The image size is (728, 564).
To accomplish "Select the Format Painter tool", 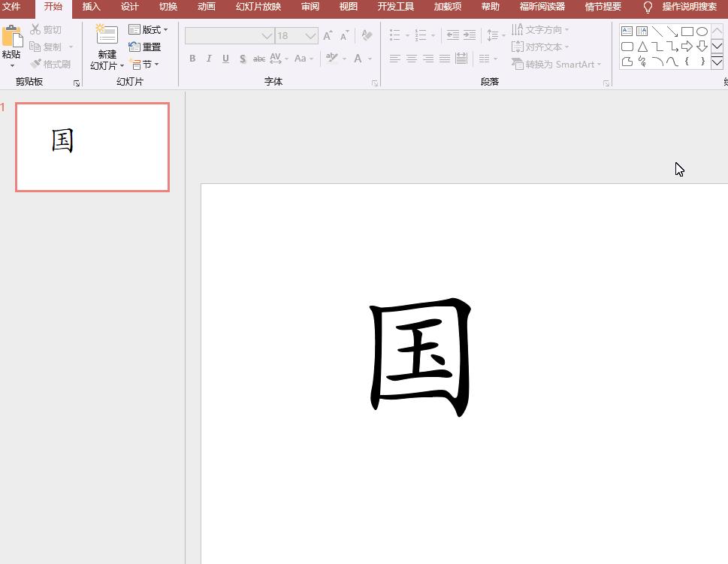I will pos(51,63).
